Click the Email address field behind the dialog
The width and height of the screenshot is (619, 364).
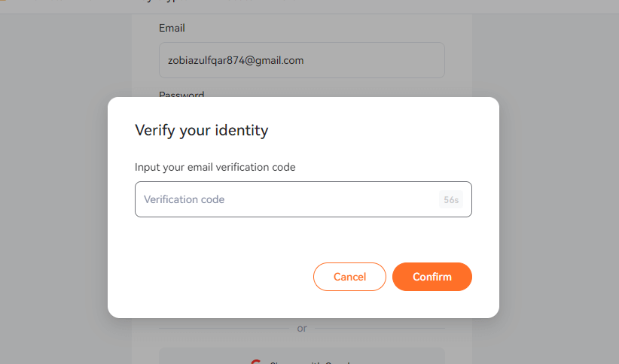click(x=301, y=60)
